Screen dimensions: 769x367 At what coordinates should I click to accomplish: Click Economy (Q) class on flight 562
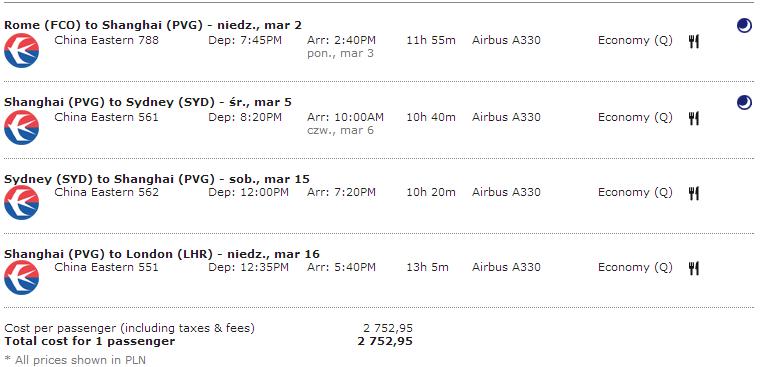(635, 192)
